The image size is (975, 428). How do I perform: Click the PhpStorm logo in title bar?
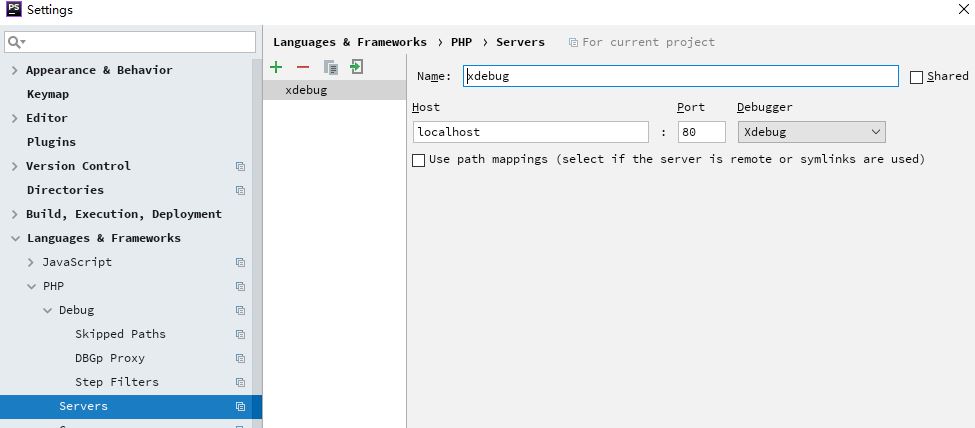tap(13, 10)
